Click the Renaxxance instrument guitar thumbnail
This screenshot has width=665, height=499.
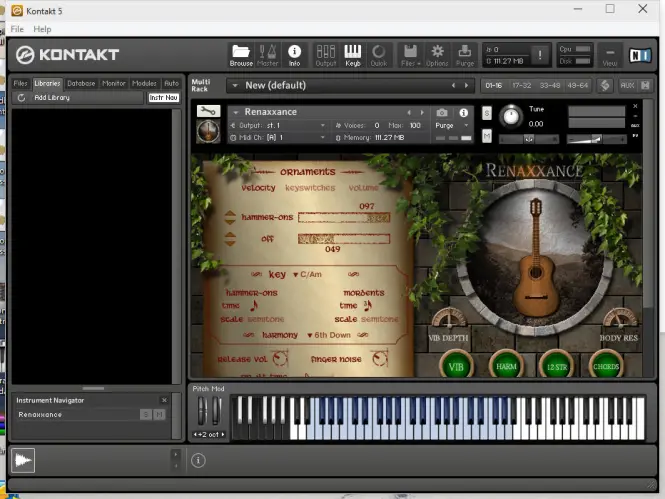coord(208,131)
